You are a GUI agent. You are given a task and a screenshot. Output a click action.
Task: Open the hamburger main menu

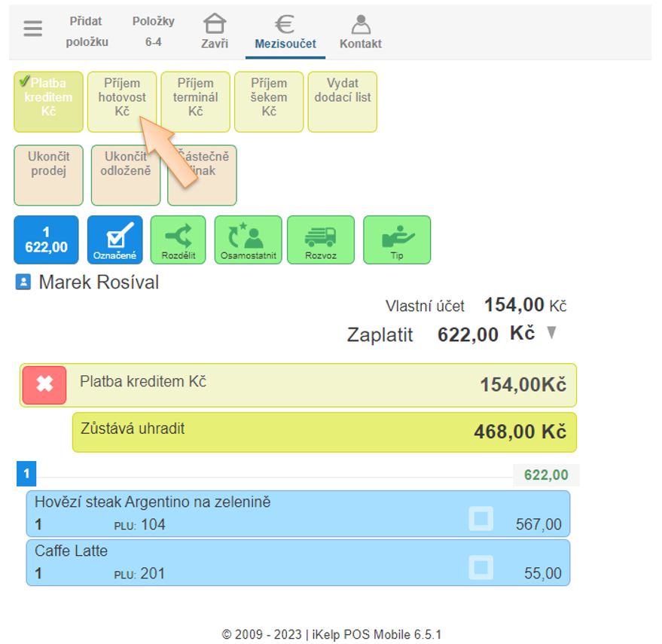pyautogui.click(x=32, y=29)
